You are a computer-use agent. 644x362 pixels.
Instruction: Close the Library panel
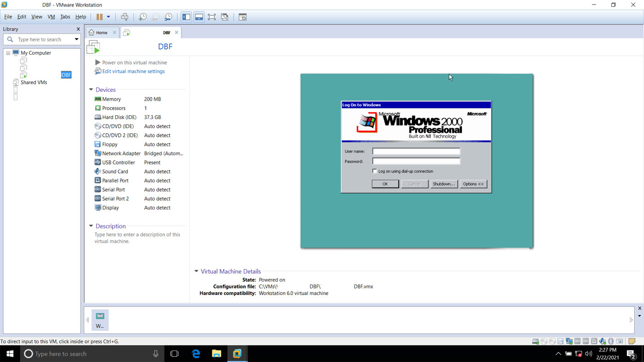click(78, 29)
